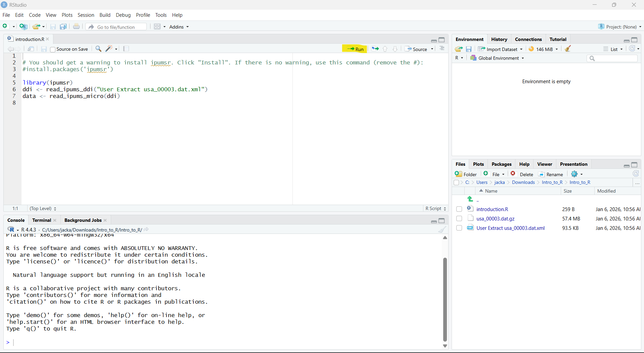Open the Files pane path browse ellipsis
Screen dimensions: 644x353
637,183
